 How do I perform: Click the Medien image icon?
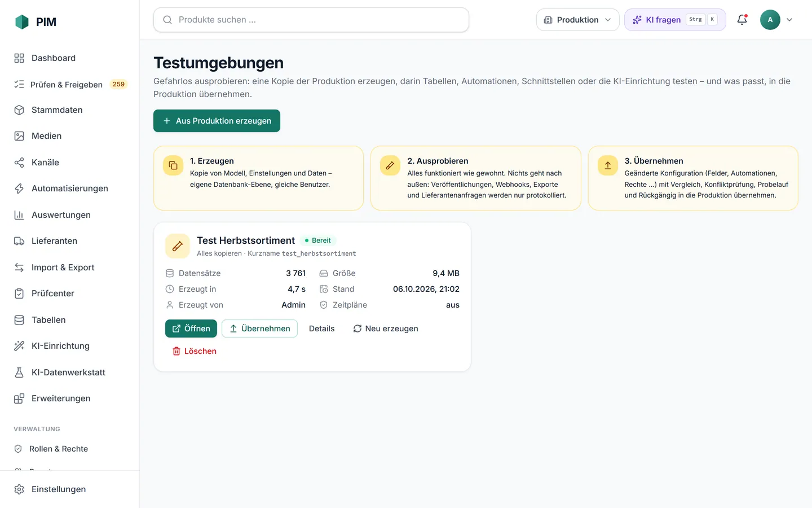[x=19, y=136]
